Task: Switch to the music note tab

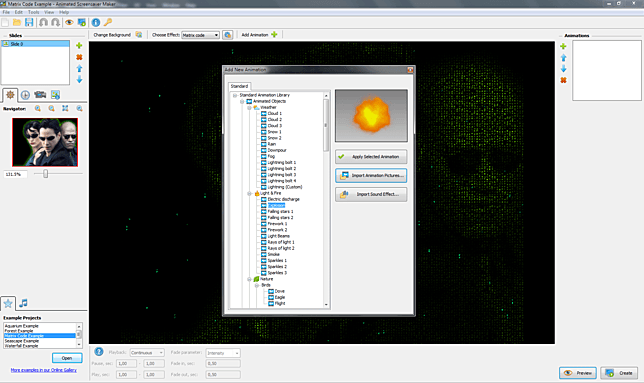Action: pyautogui.click(x=23, y=303)
